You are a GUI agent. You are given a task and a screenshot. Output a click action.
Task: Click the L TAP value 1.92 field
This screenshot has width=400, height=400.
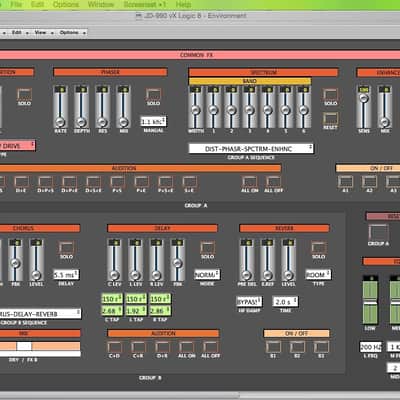click(x=136, y=311)
